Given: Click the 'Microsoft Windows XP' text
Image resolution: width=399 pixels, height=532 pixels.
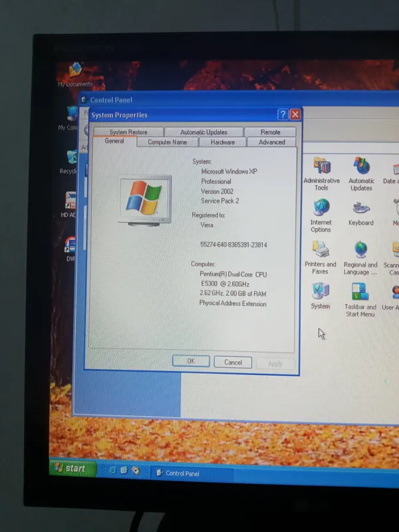Looking at the screenshot, I should (x=229, y=172).
